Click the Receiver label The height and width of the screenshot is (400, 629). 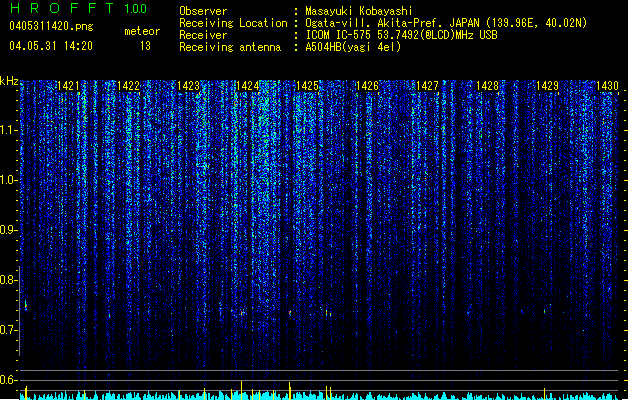203,35
